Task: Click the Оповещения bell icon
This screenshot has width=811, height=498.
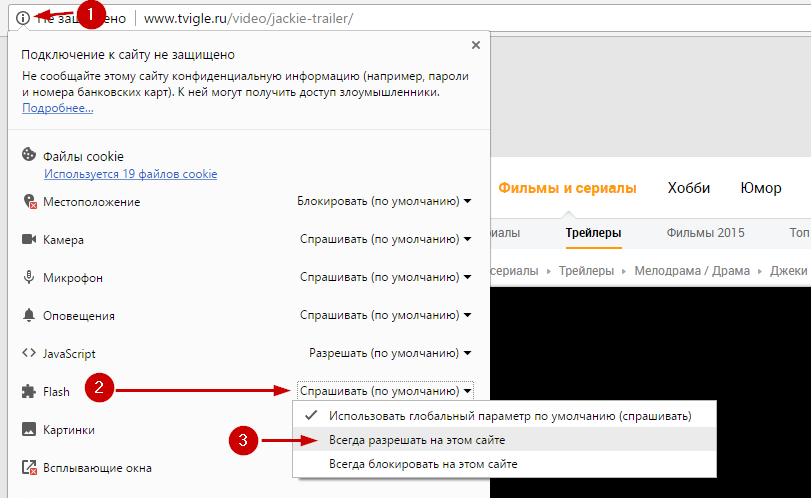Action: click(29, 316)
